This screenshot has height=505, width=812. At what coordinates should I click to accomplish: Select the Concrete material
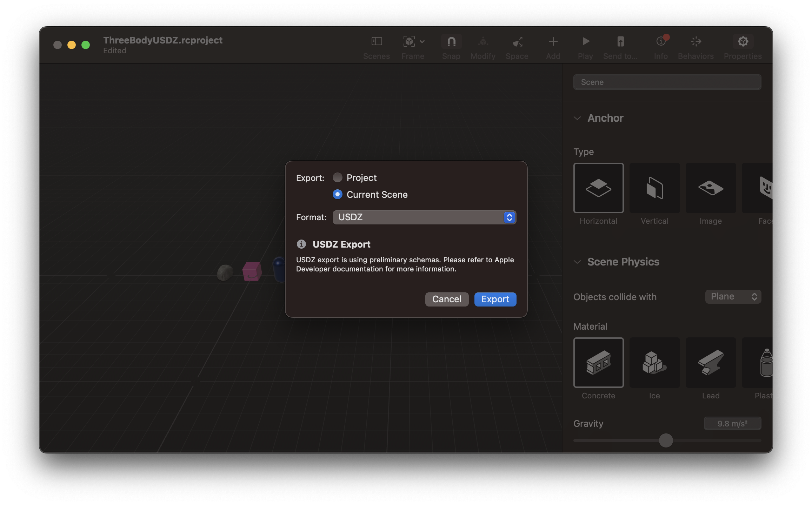point(598,363)
